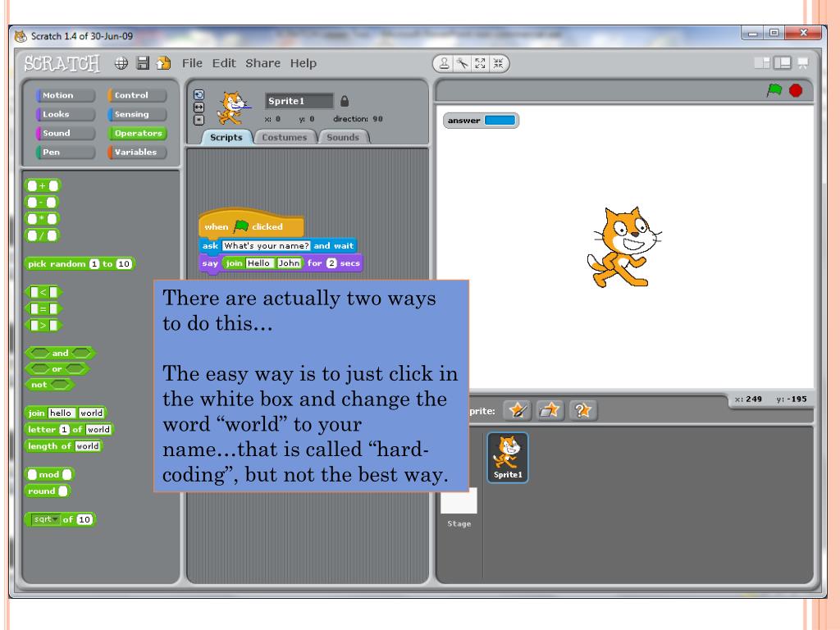Set rotation style to can rotate
The image size is (840, 630).
tap(199, 95)
